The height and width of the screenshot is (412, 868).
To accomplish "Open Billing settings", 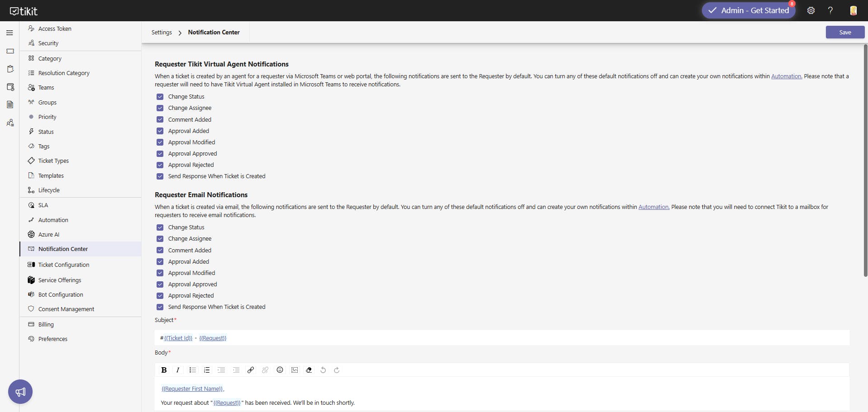I will 46,325.
